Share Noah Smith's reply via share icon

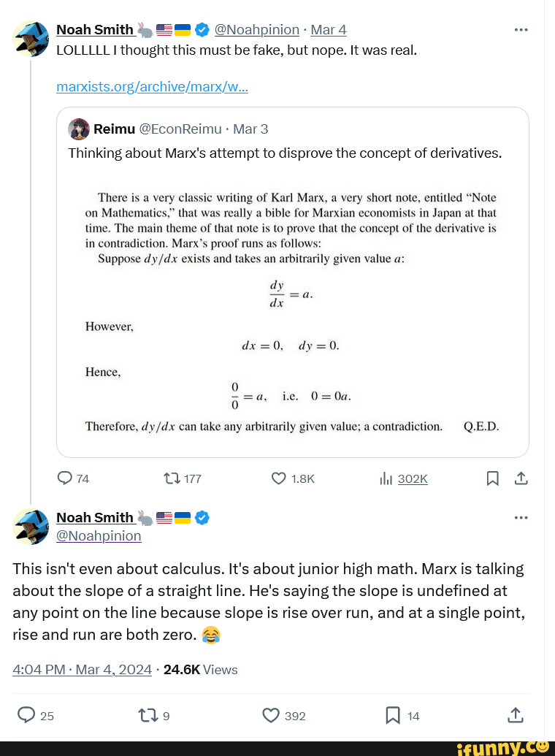tap(516, 716)
